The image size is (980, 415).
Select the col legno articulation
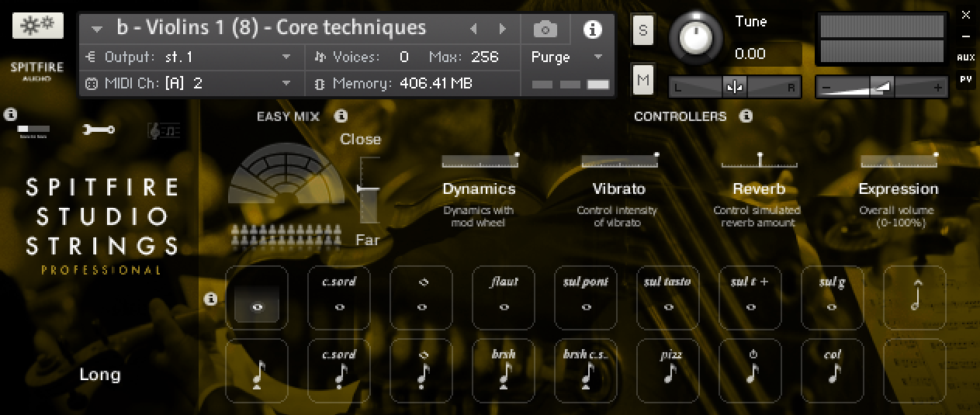[x=833, y=371]
